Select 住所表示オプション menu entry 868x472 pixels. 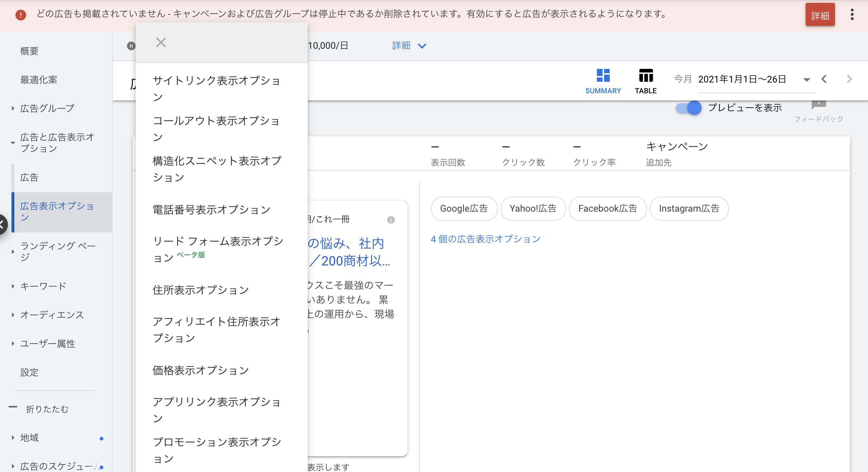201,290
